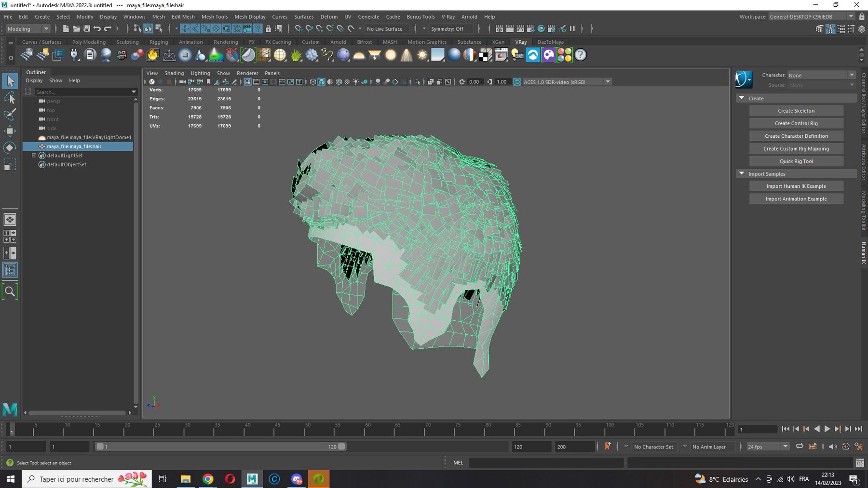Activate the Paint Selection tool

(x=10, y=115)
